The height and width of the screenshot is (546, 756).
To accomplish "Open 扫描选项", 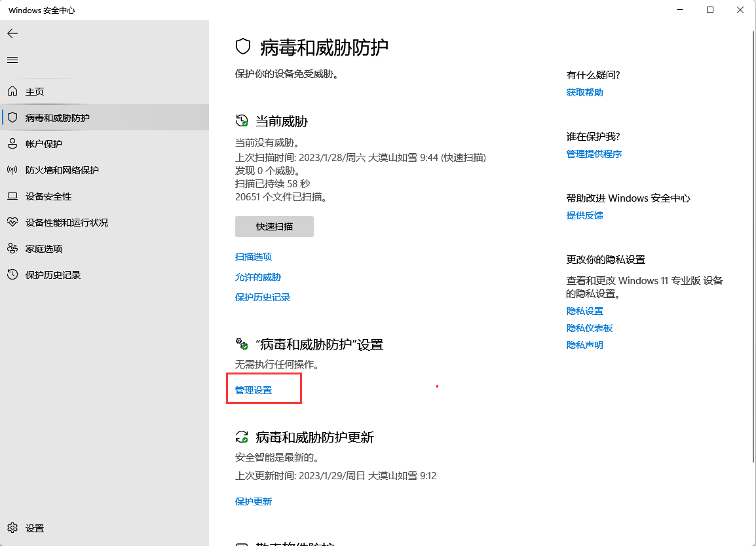I will 253,256.
